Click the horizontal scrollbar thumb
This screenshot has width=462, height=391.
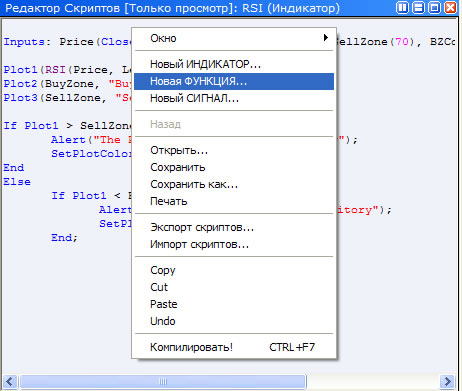click(x=163, y=381)
